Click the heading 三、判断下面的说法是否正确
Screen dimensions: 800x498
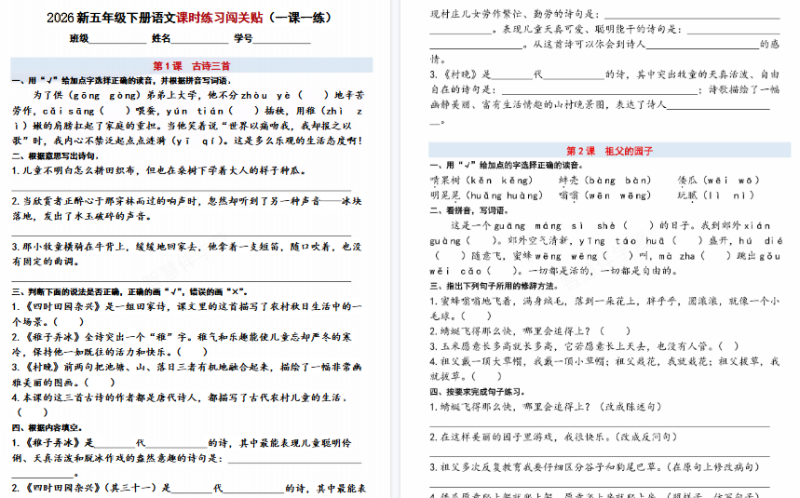point(130,292)
